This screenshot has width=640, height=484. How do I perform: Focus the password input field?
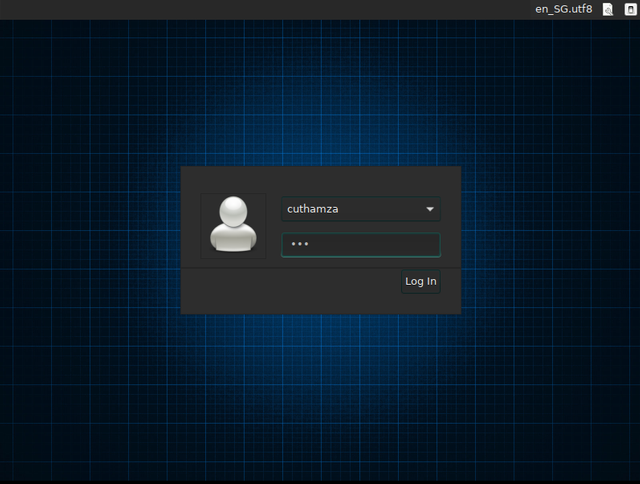click(361, 245)
